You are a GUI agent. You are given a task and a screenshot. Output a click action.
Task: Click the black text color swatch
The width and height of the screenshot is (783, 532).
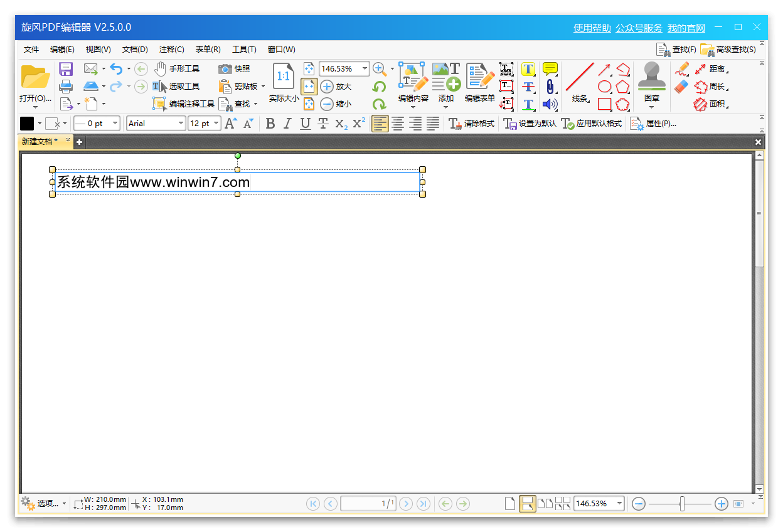point(27,124)
